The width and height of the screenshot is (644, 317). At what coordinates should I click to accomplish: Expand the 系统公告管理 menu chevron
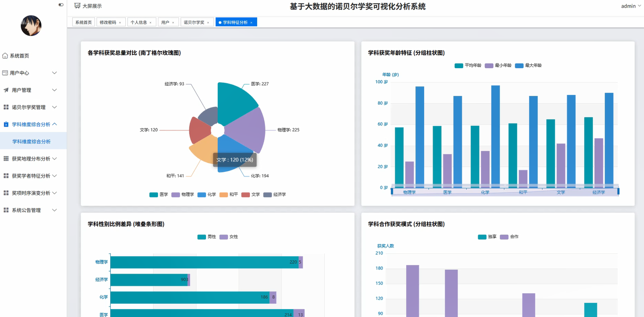tap(54, 210)
